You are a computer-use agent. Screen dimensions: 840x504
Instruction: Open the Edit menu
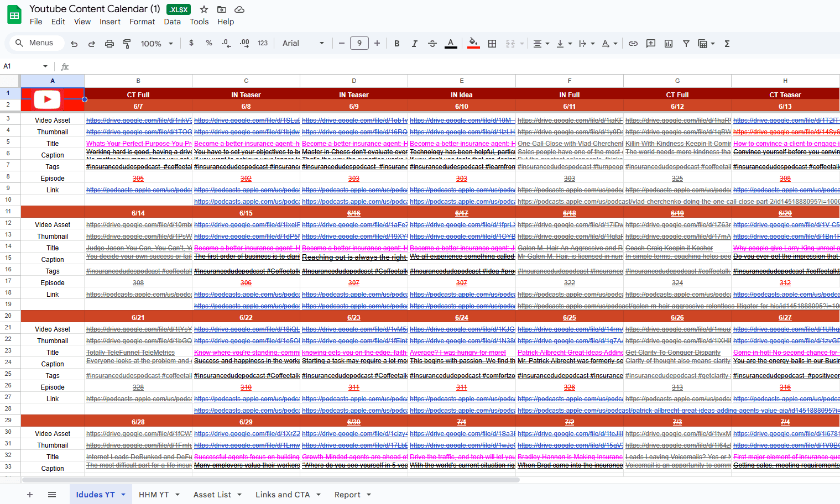coord(58,22)
